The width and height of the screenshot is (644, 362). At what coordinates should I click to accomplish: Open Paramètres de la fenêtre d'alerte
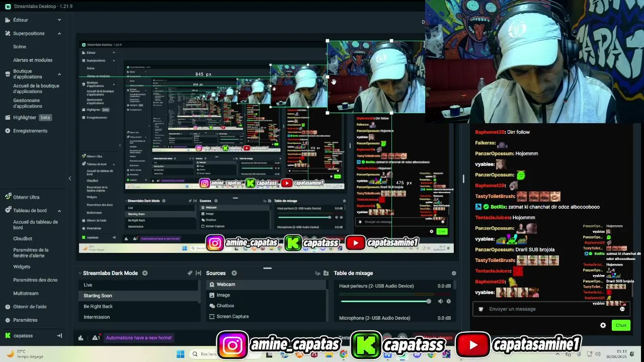31,252
